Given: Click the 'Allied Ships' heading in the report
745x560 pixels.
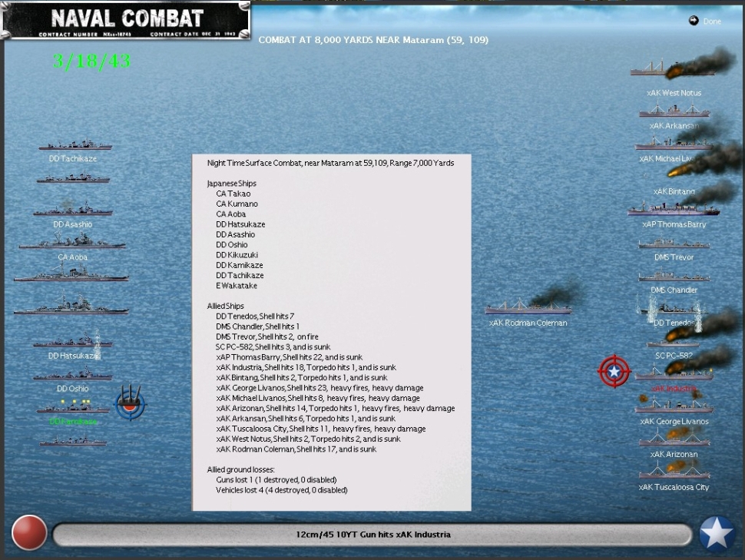Looking at the screenshot, I should coord(225,307).
